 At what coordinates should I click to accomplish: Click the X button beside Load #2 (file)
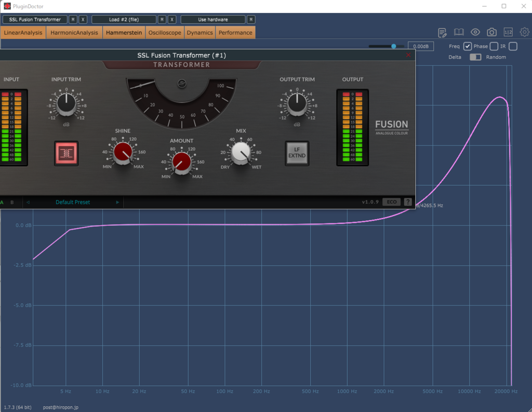click(172, 20)
